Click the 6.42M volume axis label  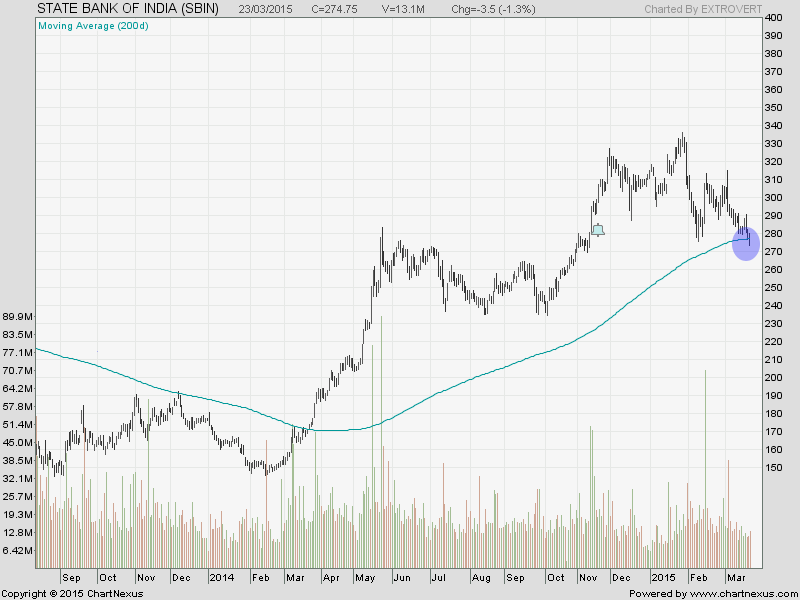[x=20, y=551]
